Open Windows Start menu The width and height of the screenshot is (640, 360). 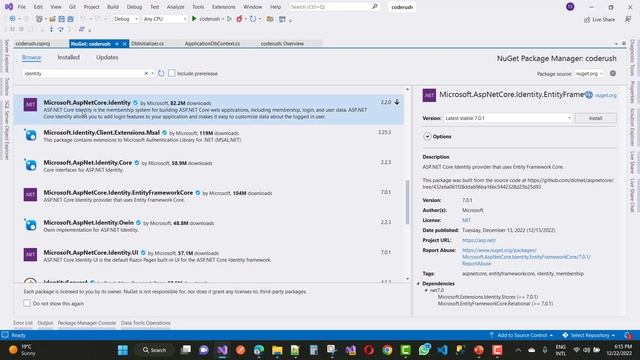pos(122,350)
